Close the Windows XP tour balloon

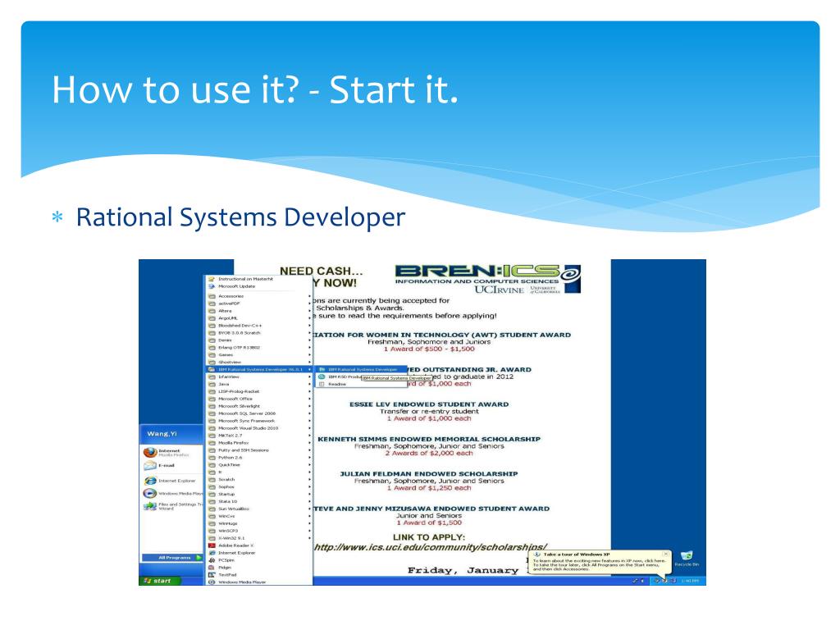coord(665,554)
